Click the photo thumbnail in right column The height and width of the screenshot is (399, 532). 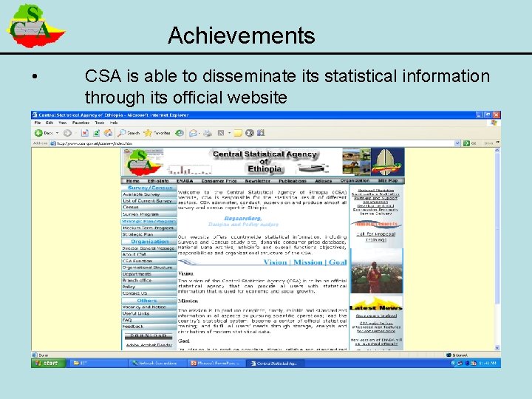coord(377,270)
